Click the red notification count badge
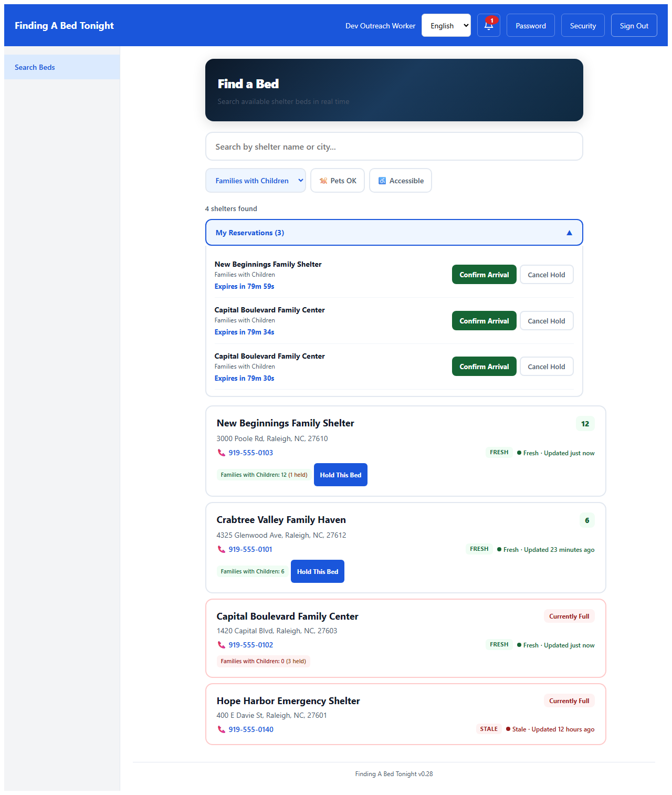 click(492, 20)
